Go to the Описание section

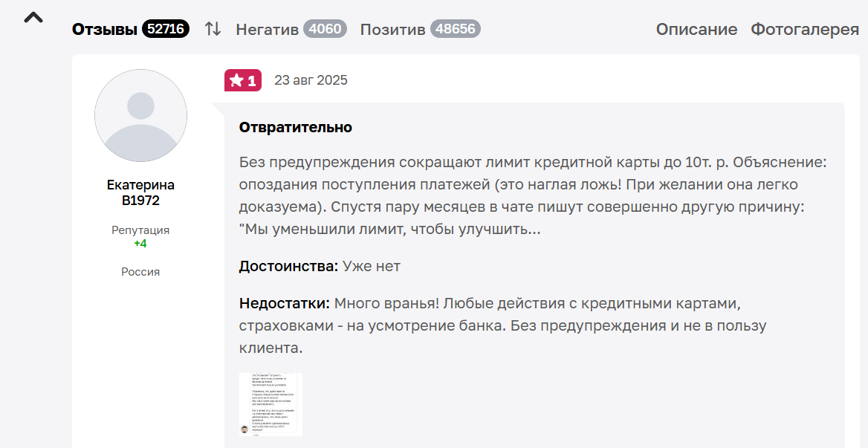(x=696, y=29)
